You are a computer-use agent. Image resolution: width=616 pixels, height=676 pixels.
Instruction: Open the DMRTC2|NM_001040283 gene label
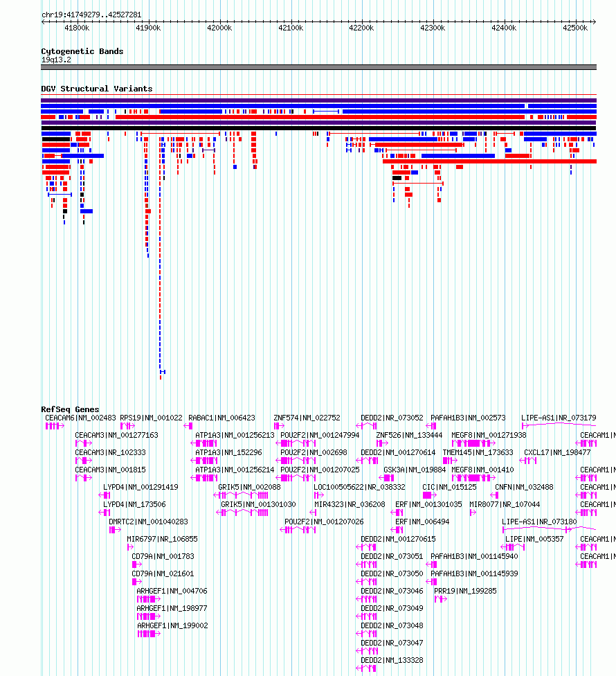[x=149, y=522]
